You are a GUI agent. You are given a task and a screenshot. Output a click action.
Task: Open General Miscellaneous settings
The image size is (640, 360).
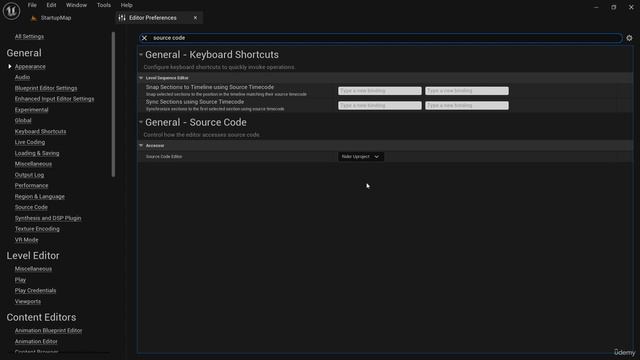coord(33,164)
